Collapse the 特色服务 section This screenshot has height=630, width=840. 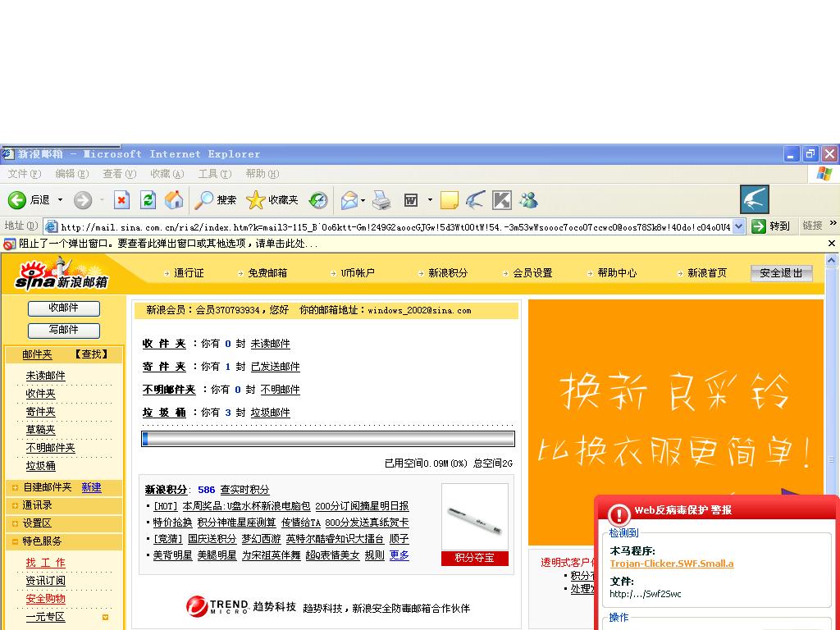point(15,541)
